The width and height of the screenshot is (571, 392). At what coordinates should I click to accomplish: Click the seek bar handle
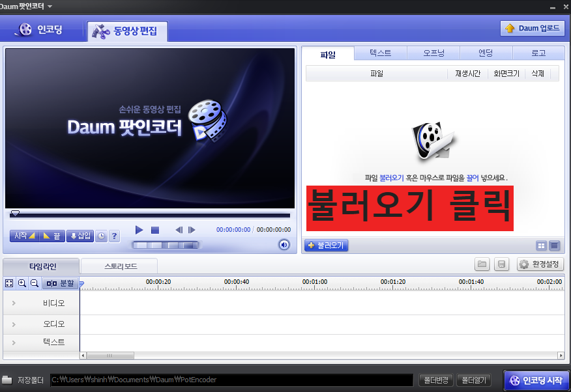click(15, 213)
